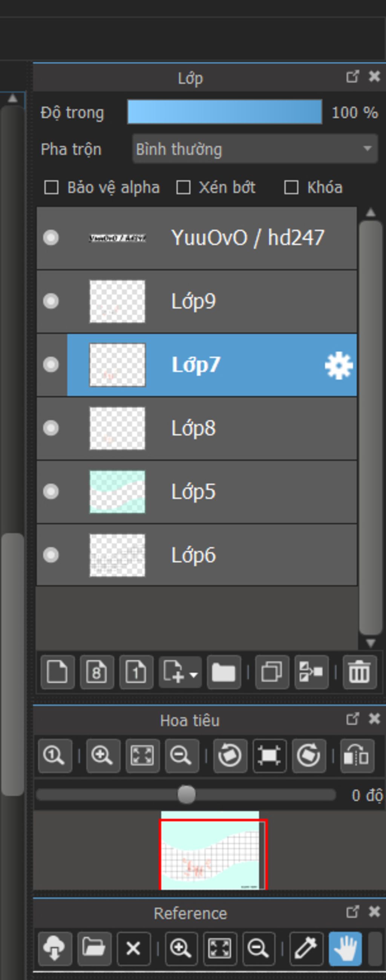386x980 pixels.
Task: Flip the navigator view horizontally
Action: [357, 756]
